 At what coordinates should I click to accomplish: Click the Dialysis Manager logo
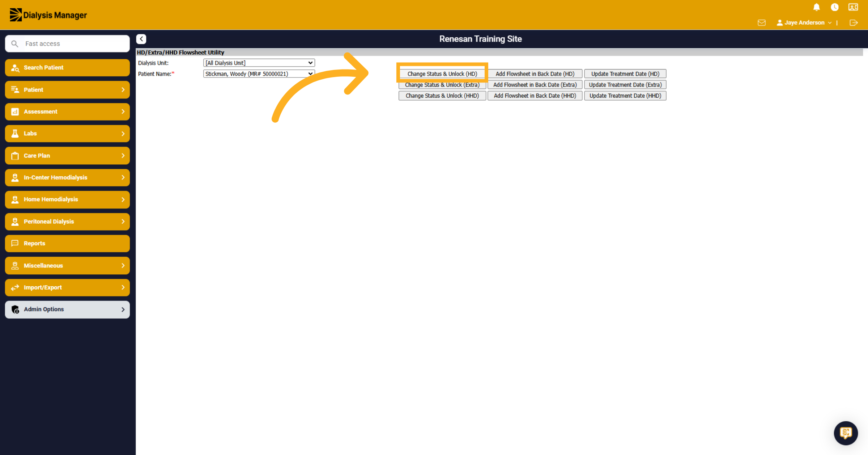point(48,15)
